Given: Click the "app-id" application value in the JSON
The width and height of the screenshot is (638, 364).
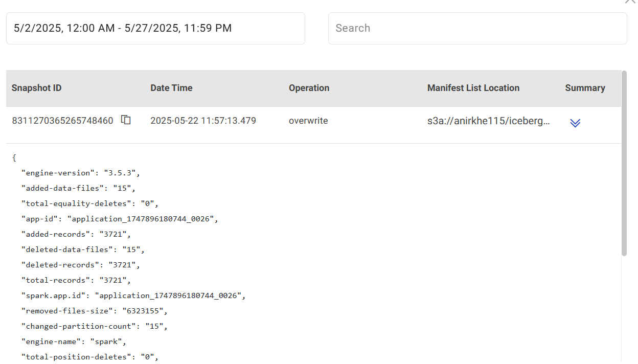Looking at the screenshot, I should 142,219.
